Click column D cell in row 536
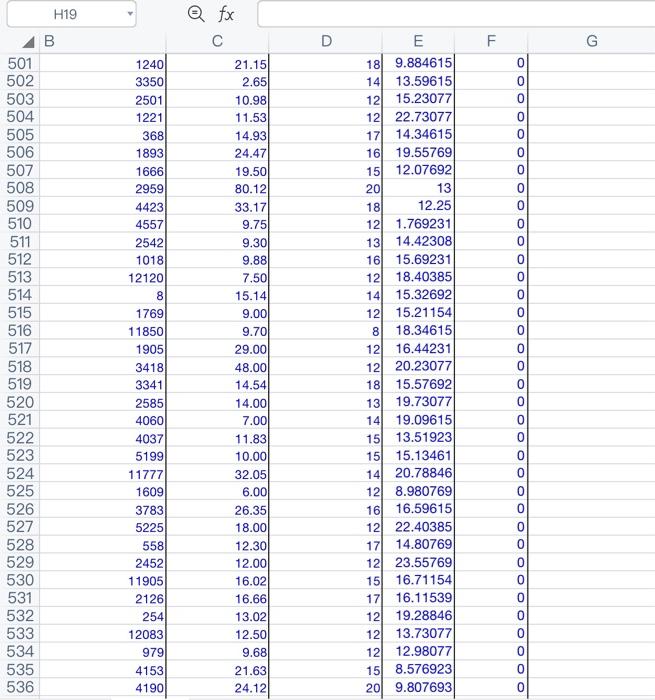 (x=325, y=687)
